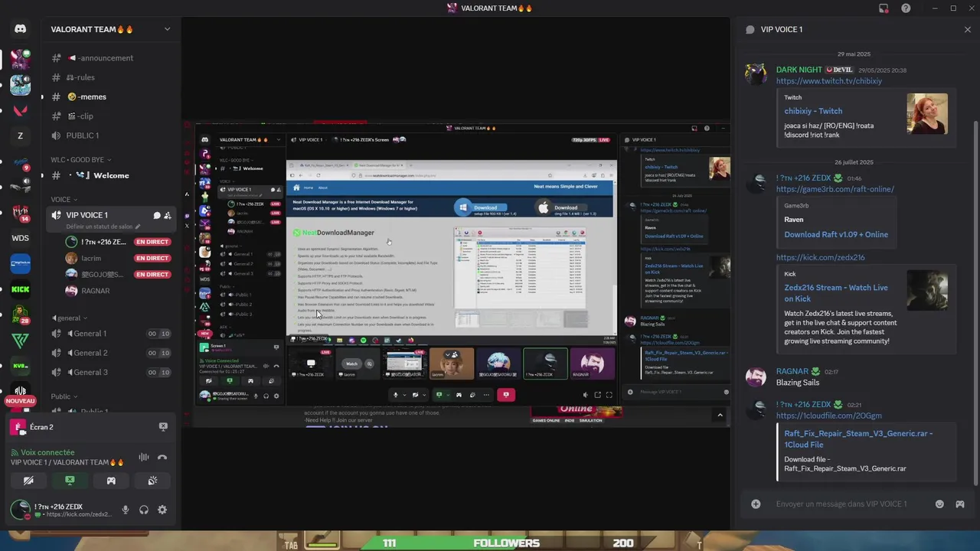
Task: Disconnect from the voice channel
Action: click(x=162, y=457)
